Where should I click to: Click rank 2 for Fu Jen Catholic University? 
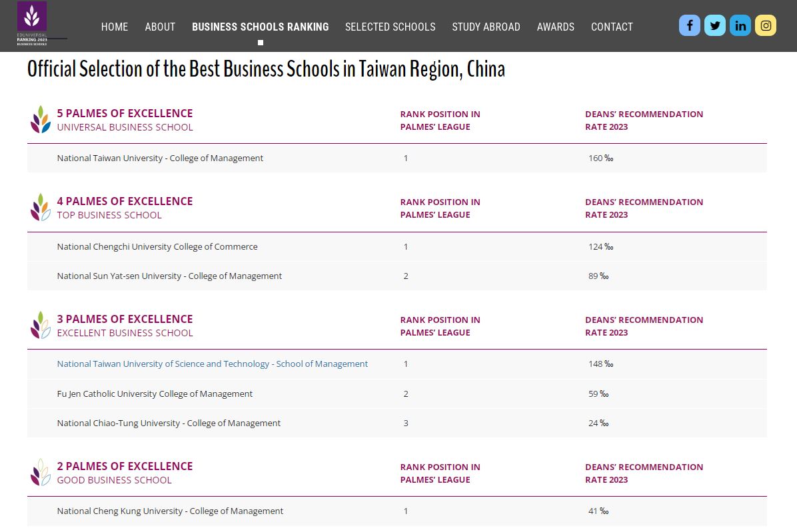pyautogui.click(x=406, y=394)
